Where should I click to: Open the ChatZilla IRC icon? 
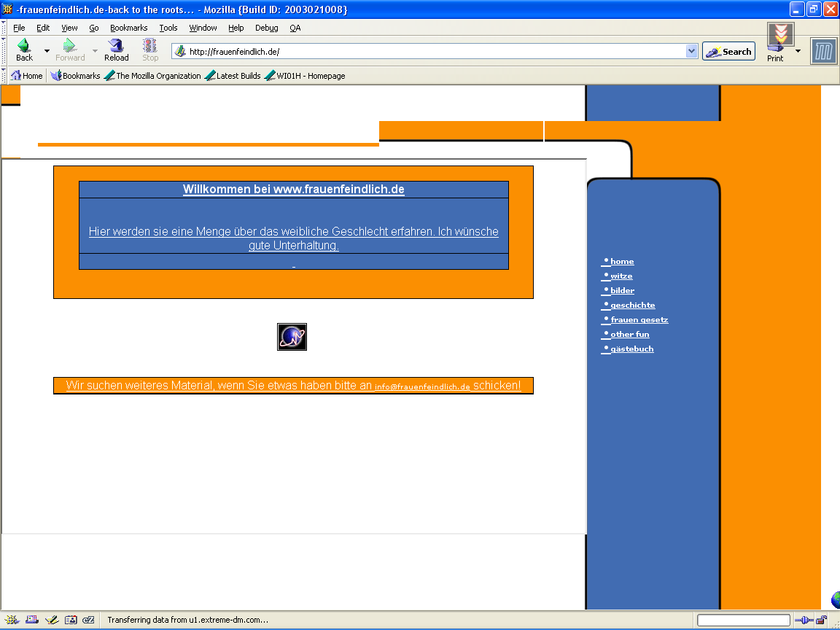[89, 620]
